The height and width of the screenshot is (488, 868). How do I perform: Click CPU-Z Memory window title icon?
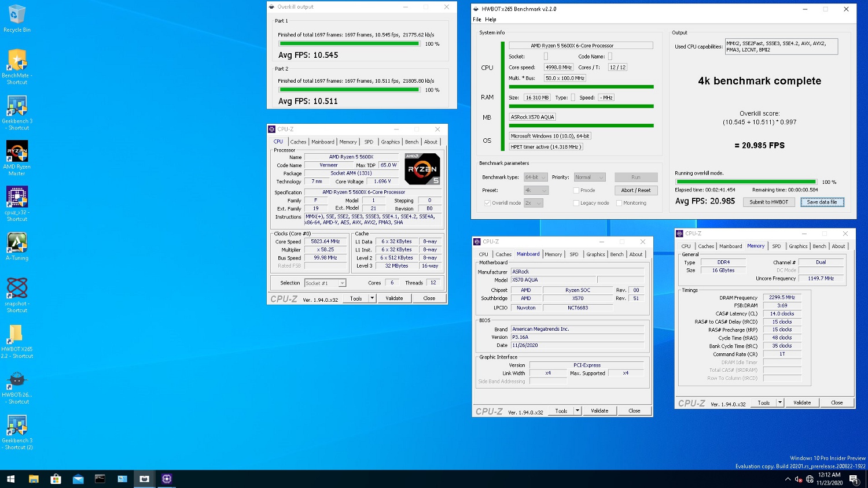click(679, 234)
